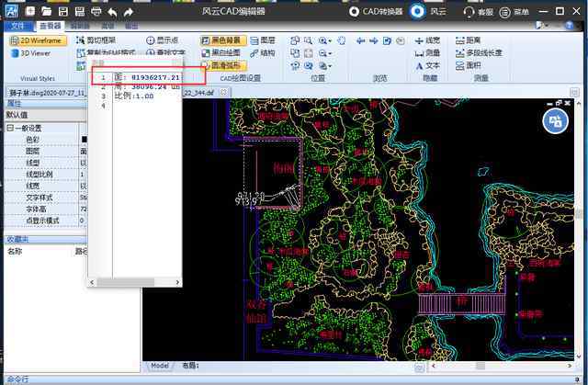The image size is (588, 385).
Task: Switch to the 查看器 viewer tab
Action: point(50,27)
